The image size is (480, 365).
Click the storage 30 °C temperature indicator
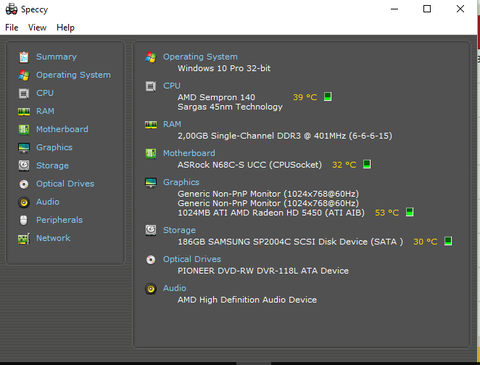click(448, 241)
